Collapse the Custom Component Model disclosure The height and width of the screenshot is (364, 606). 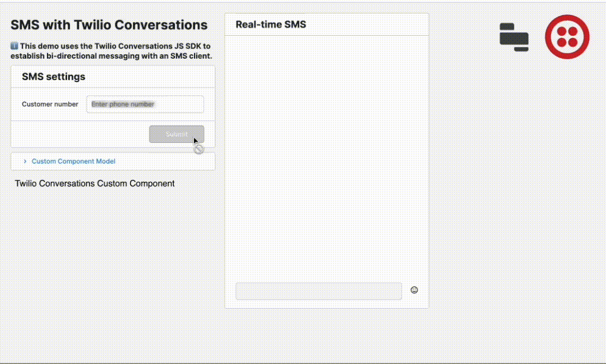click(x=73, y=161)
